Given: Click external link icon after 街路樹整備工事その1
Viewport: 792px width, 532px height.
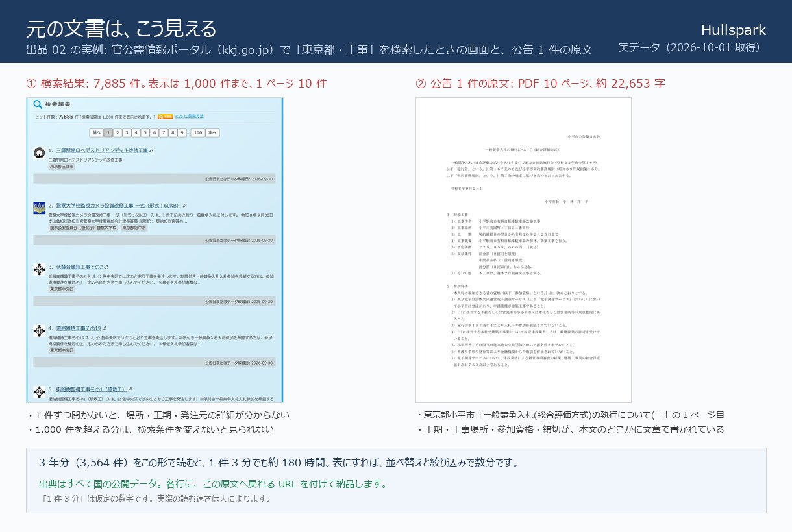Looking at the screenshot, I should [130, 389].
